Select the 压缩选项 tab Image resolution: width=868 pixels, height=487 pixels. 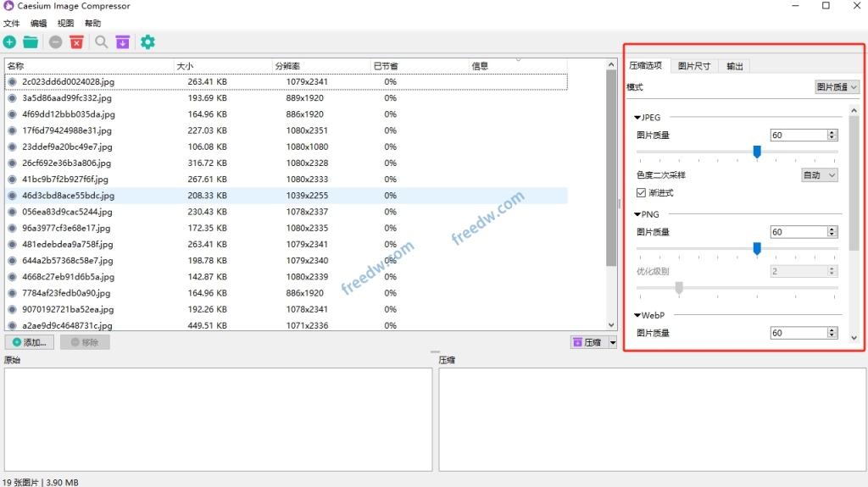coord(646,65)
